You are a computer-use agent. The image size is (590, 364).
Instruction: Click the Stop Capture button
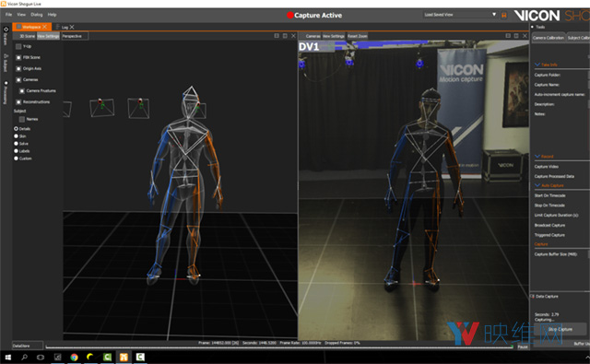[560, 329]
